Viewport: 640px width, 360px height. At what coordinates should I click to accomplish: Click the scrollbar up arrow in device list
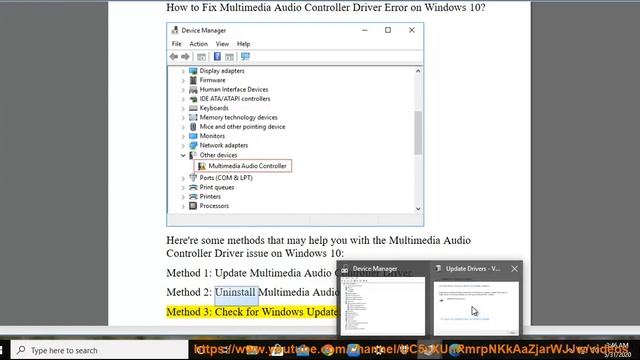pos(418,71)
